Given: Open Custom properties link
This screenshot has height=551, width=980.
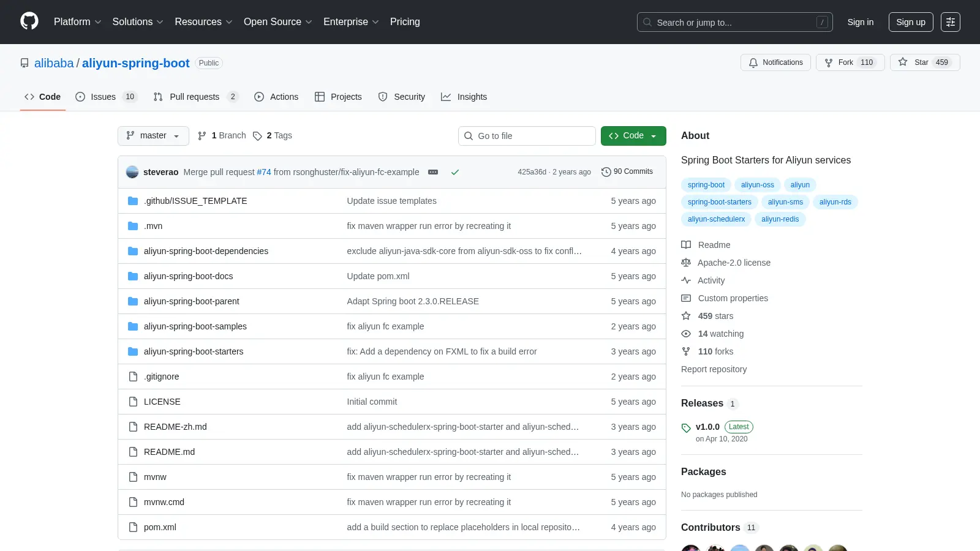Looking at the screenshot, I should [725, 298].
